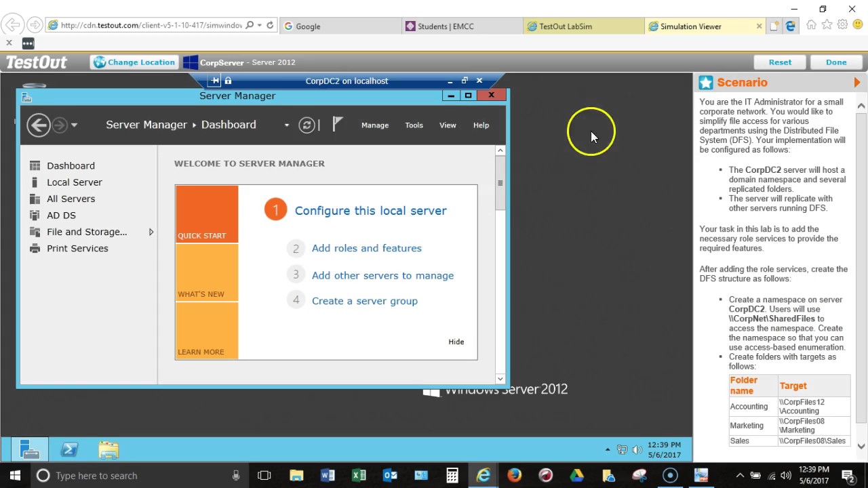Click Server Manager forward arrow button

pos(60,125)
